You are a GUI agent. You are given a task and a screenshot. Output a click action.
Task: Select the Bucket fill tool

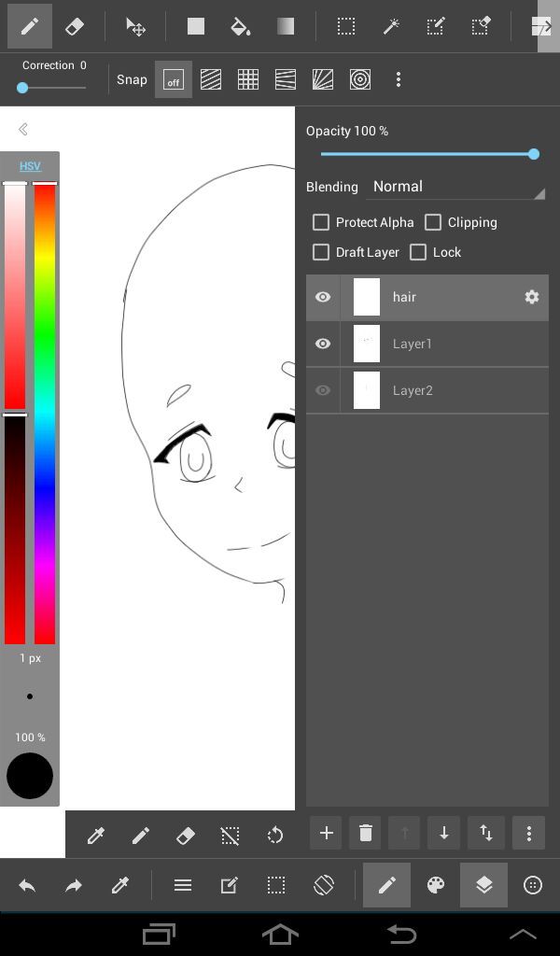pos(240,26)
